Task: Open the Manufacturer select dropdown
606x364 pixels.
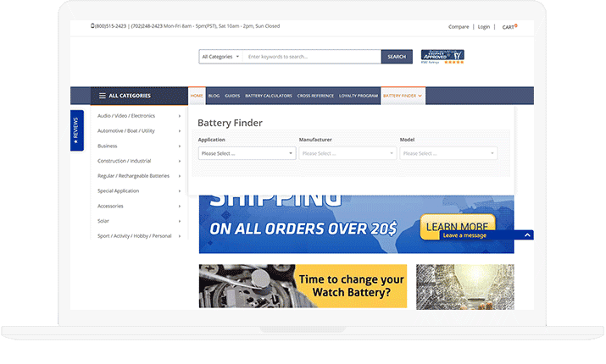Action: point(347,153)
